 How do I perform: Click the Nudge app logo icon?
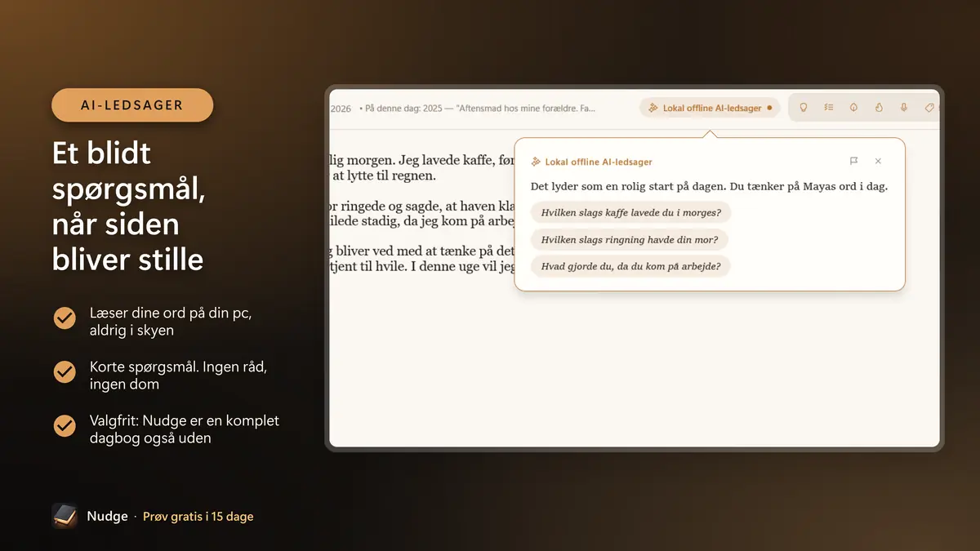point(65,516)
